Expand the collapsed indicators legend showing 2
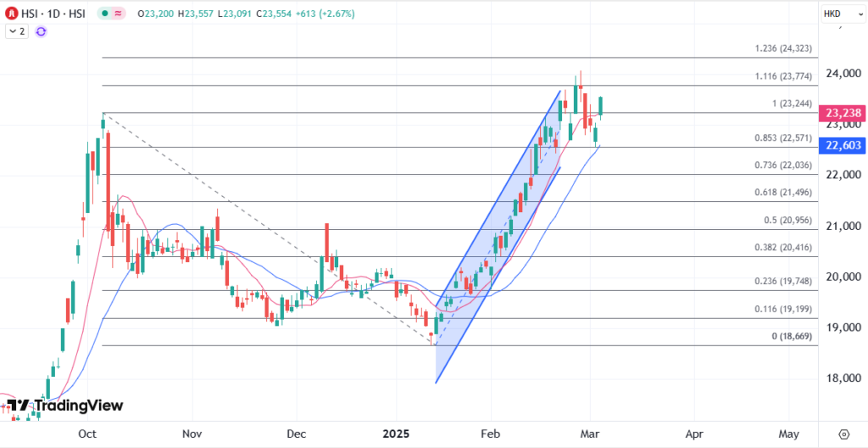Image resolution: width=868 pixels, height=448 pixels. [x=17, y=31]
